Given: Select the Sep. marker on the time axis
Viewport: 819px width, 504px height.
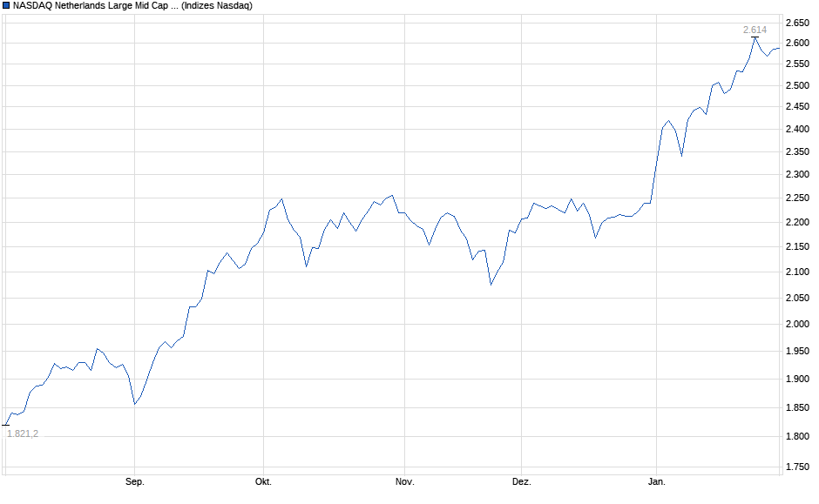Looking at the screenshot, I should pos(135,481).
